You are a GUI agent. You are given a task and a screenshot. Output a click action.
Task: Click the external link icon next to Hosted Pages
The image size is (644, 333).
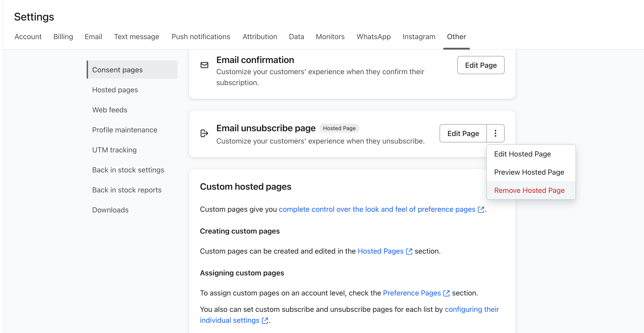click(409, 252)
